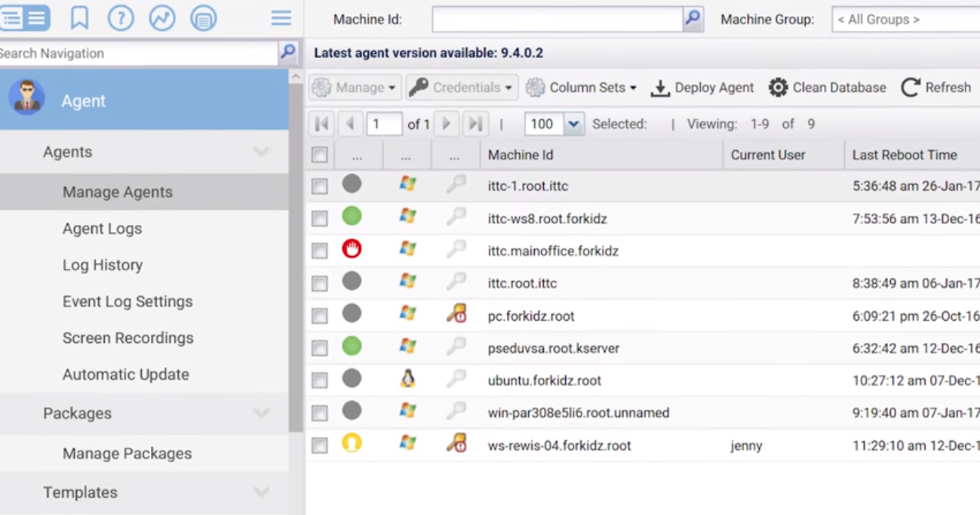This screenshot has width=980, height=515.
Task: Click the red suspended hand icon for ittc.mainoffice.forkidz
Action: 352,248
